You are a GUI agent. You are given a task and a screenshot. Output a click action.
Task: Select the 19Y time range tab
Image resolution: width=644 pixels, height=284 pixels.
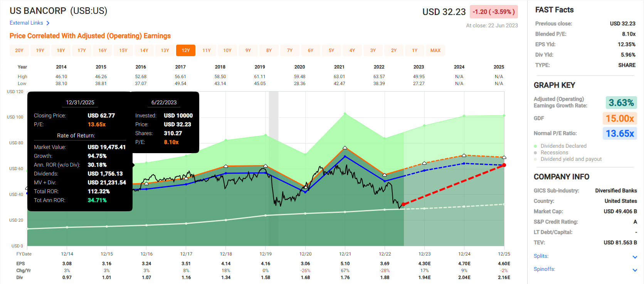tap(40, 50)
